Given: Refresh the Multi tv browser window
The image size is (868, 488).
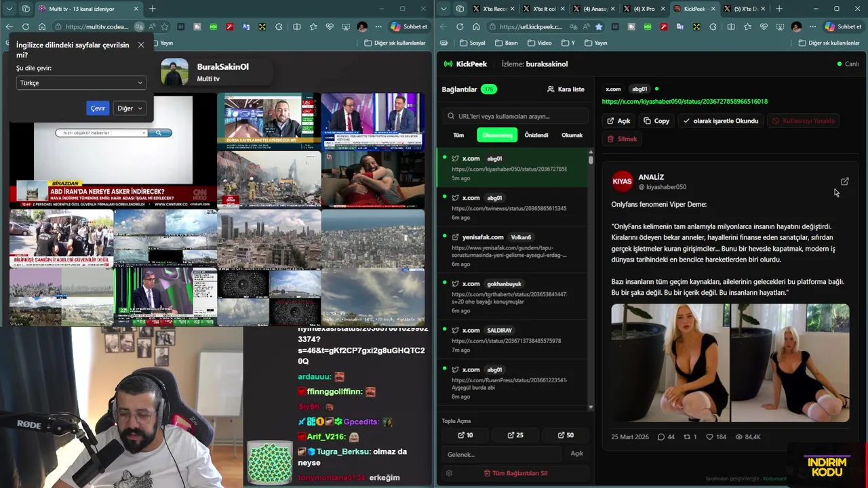Looking at the screenshot, I should 25,26.
